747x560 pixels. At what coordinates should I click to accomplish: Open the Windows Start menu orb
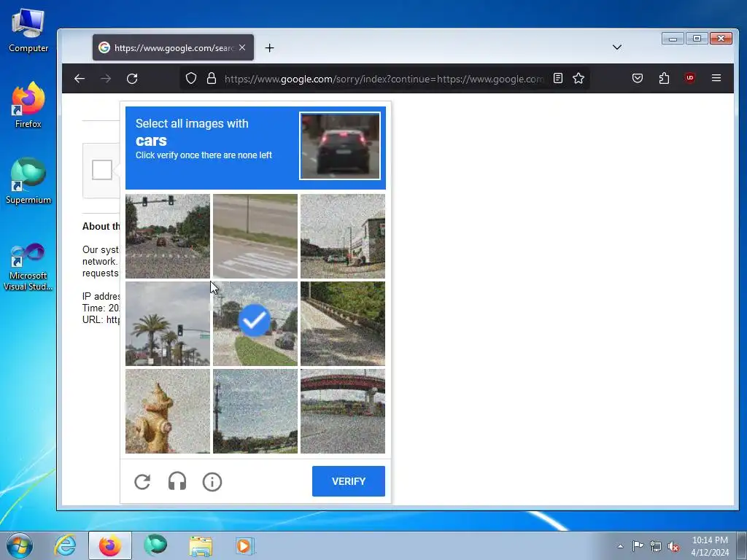20,545
